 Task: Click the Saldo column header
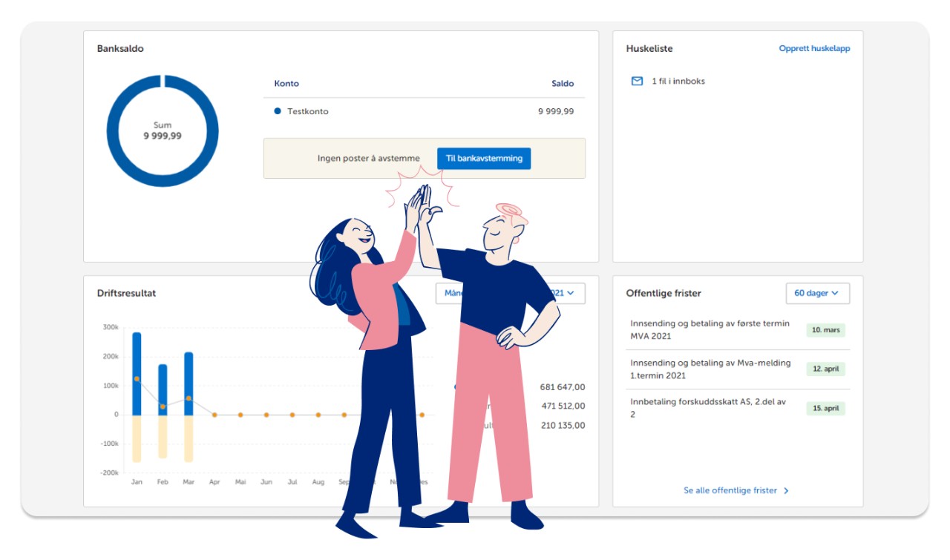tap(562, 84)
